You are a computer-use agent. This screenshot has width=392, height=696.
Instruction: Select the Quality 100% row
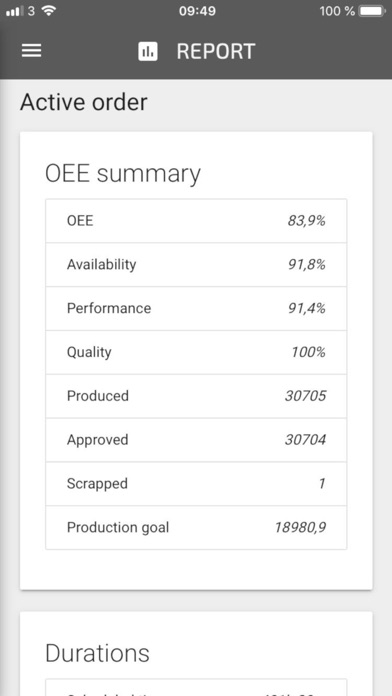point(196,352)
